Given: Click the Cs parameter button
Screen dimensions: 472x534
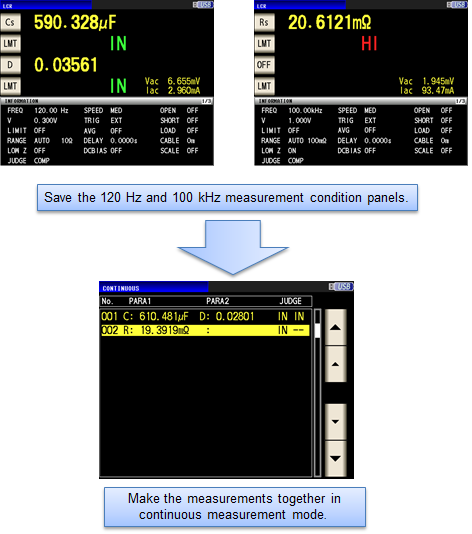Looking at the screenshot, I should pos(10,22).
